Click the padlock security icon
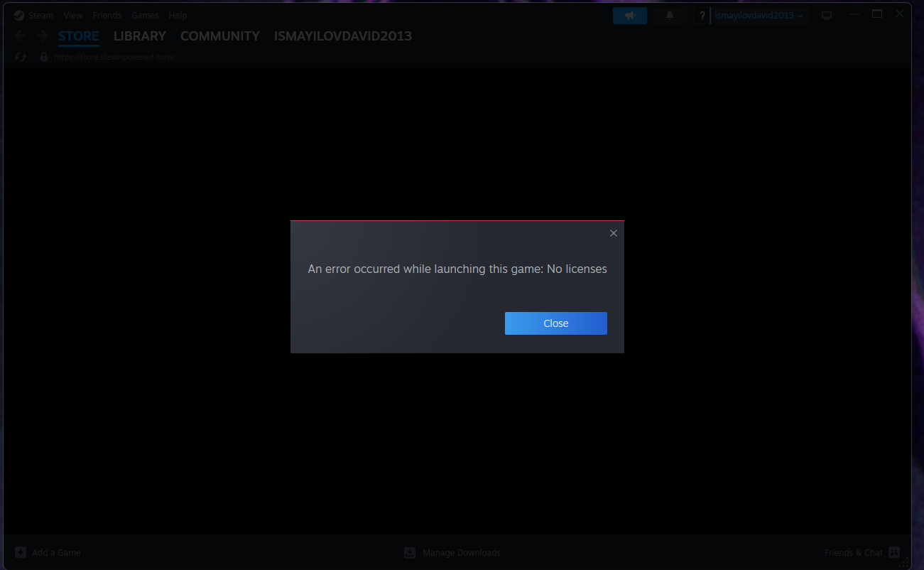Screen dimensions: 924x570 [x=44, y=57]
